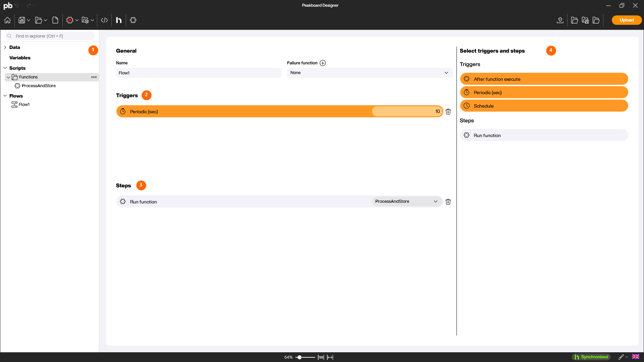Add the After function execute trigger

tap(544, 79)
